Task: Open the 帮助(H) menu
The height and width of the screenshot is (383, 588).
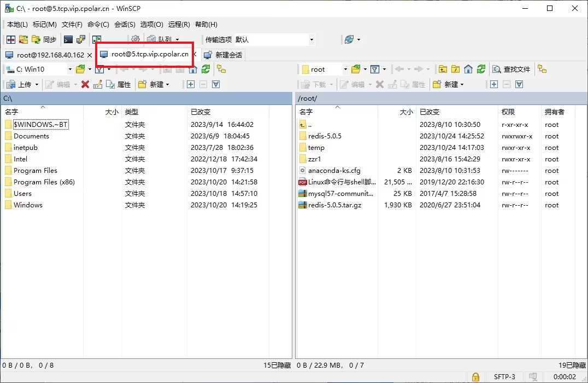Action: click(x=206, y=25)
